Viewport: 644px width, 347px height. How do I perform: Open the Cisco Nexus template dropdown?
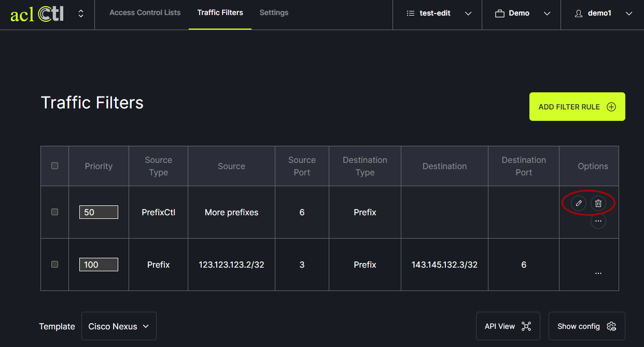click(x=119, y=326)
